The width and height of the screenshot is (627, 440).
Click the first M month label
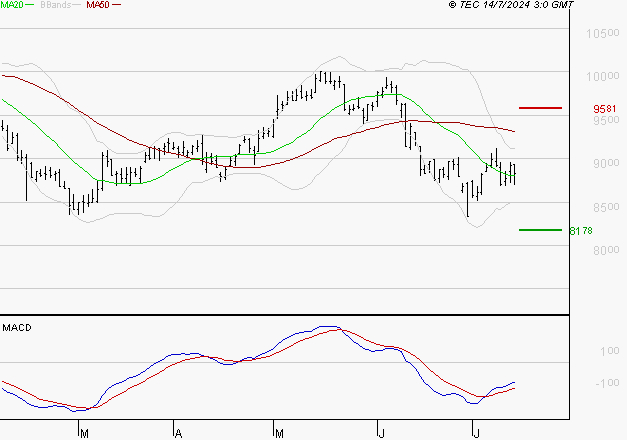[84, 434]
